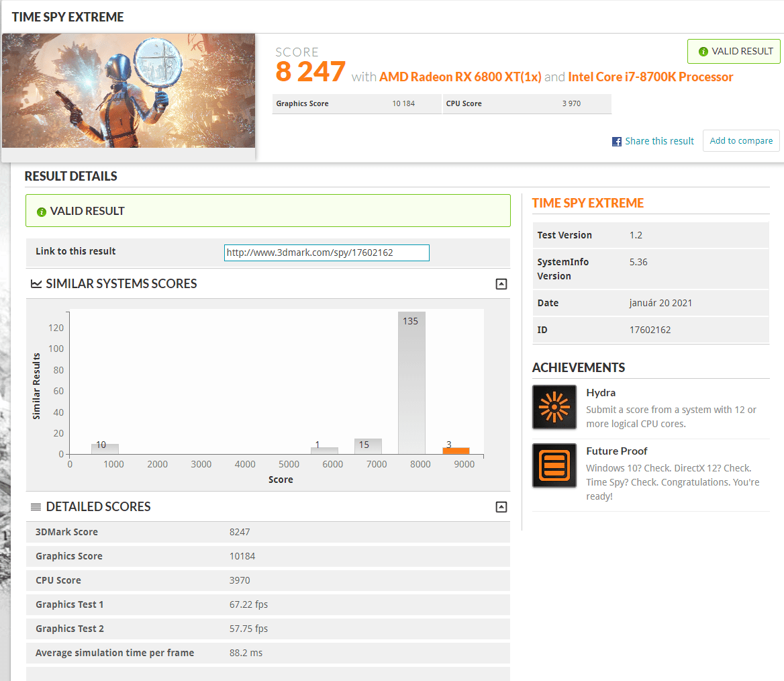The image size is (784, 681).
Task: Select the result link URL field
Action: [326, 253]
